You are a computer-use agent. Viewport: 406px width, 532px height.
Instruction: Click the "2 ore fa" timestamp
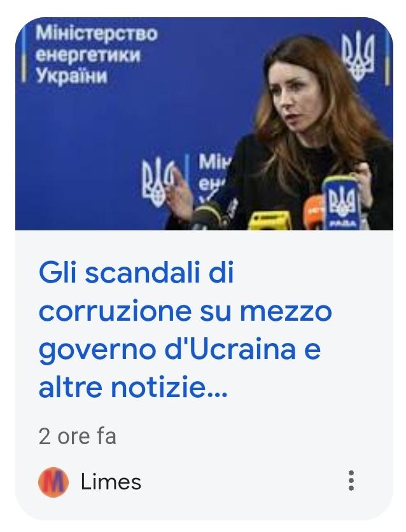coord(78,436)
